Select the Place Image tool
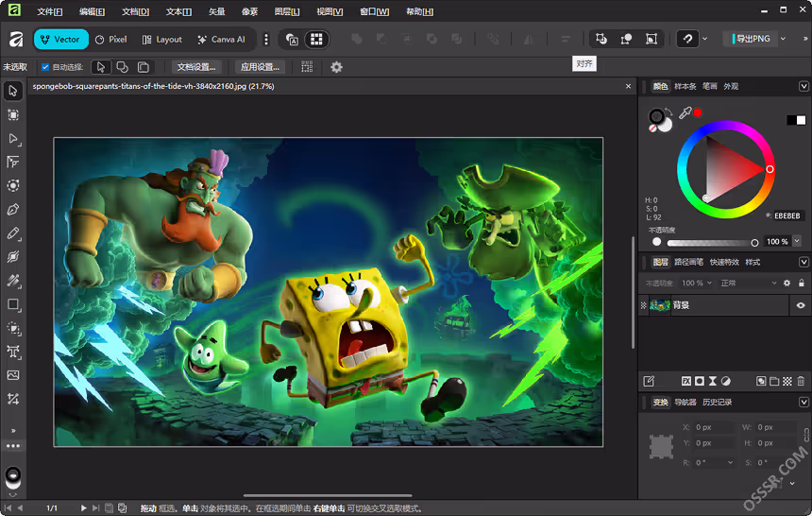Image resolution: width=812 pixels, height=516 pixels. pos(13,375)
